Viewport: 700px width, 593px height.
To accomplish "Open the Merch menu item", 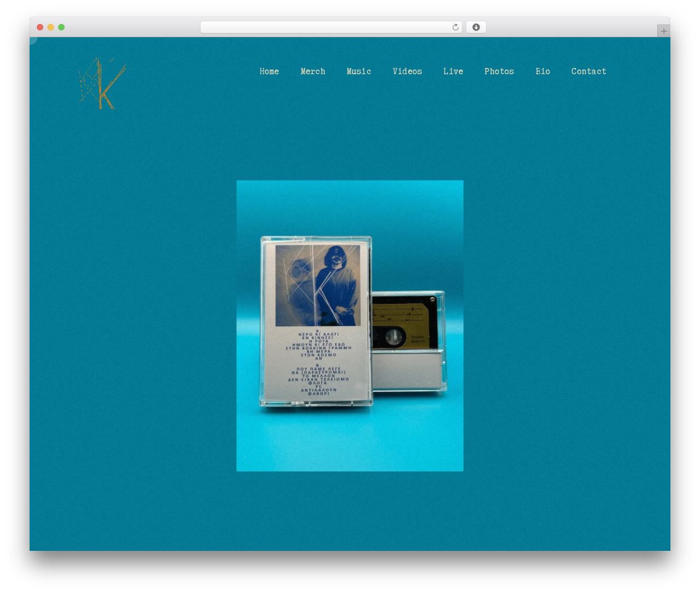I will coord(313,72).
